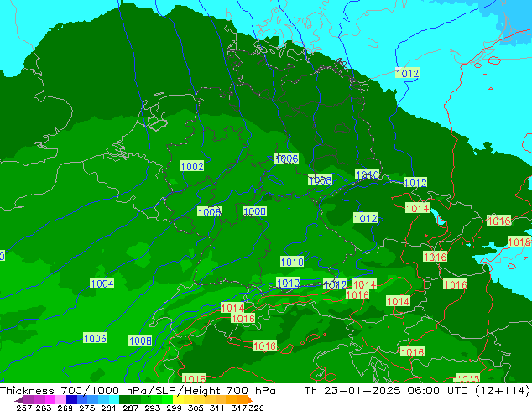Click the darkest green swatch in the scale
The image size is (532, 411).
pyautogui.click(x=124, y=400)
